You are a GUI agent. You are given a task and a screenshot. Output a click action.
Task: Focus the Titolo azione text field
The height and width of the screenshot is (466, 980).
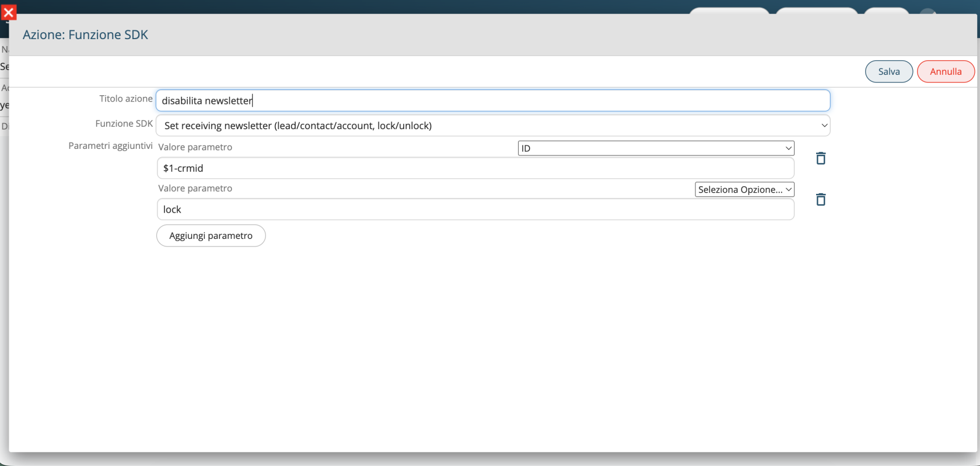click(x=493, y=100)
